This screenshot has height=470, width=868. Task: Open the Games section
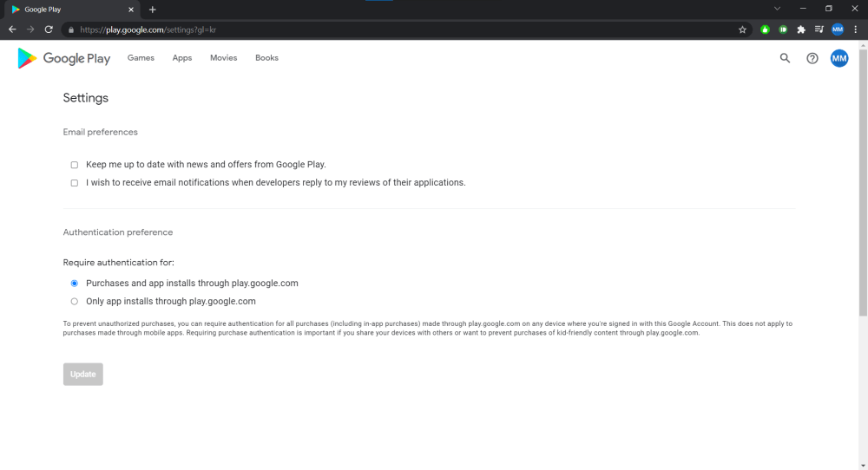coord(141,58)
